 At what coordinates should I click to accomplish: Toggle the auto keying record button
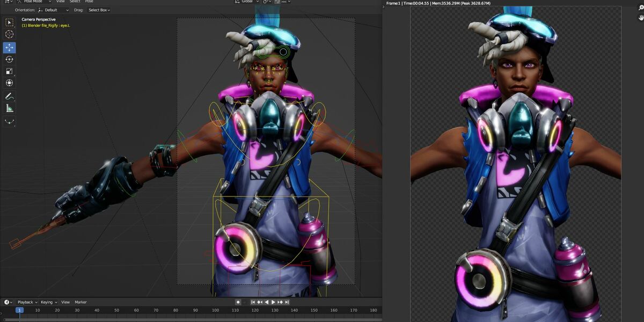(x=238, y=302)
